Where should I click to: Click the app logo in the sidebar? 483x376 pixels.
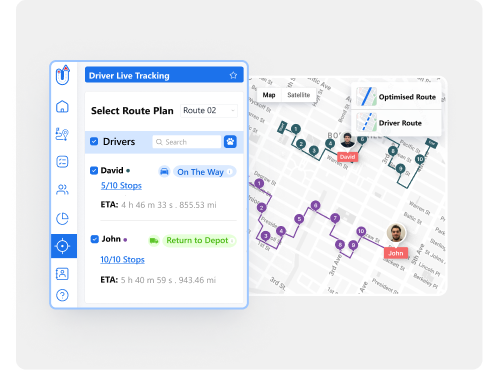click(x=62, y=75)
